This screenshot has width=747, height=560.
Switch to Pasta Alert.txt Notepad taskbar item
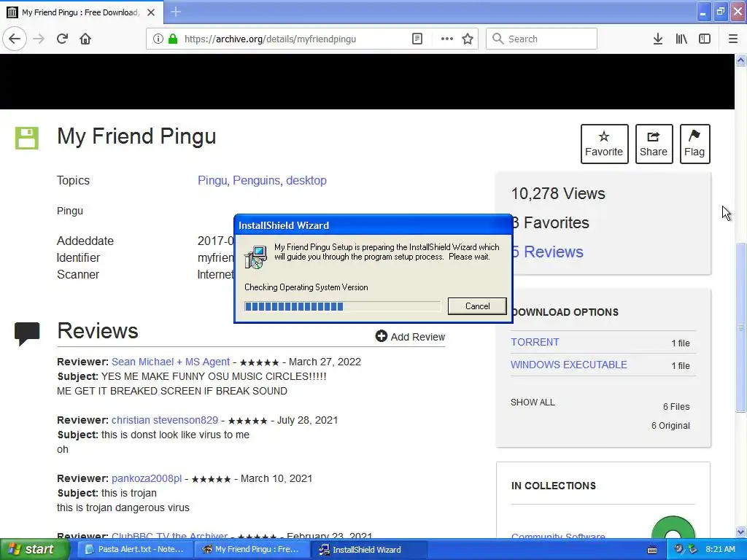[135, 550]
